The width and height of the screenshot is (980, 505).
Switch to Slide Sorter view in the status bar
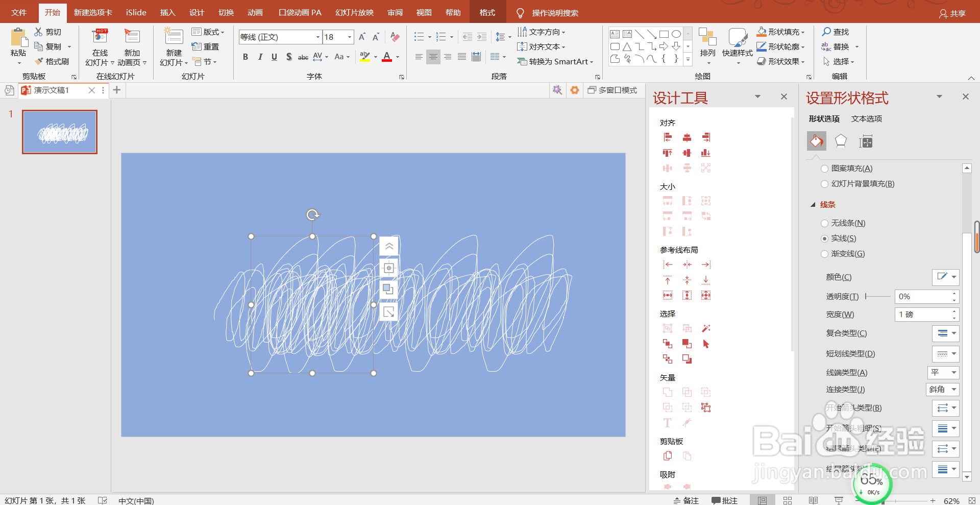[x=788, y=500]
